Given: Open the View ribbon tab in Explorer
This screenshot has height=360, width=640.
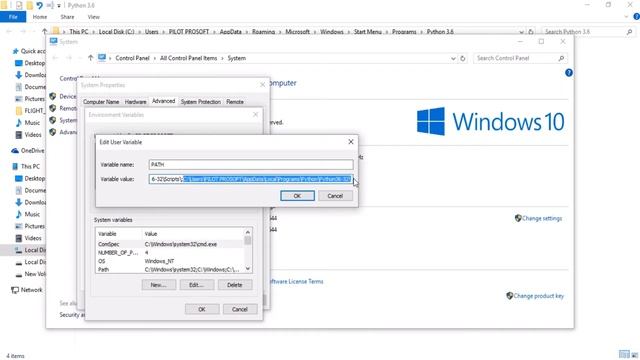Looking at the screenshot, I should point(93,17).
